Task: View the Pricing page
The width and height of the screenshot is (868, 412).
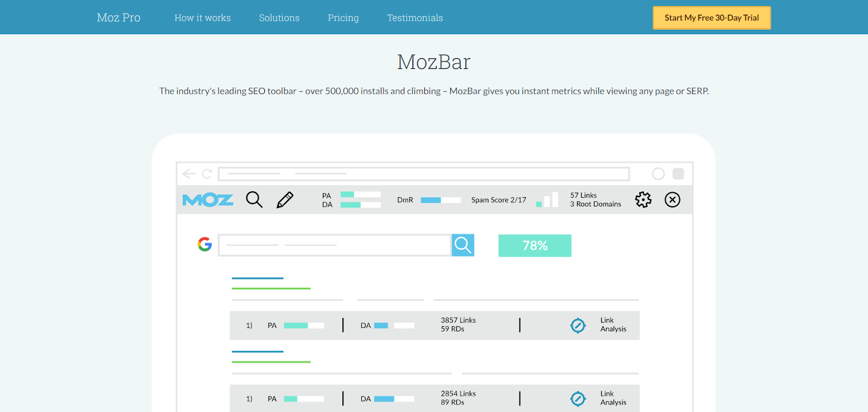Action: 343,18
